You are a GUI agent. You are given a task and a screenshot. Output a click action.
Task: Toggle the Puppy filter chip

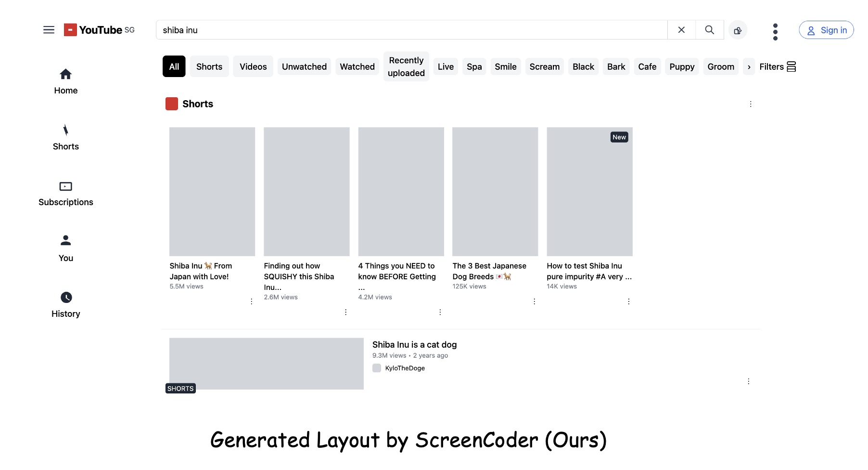(682, 66)
